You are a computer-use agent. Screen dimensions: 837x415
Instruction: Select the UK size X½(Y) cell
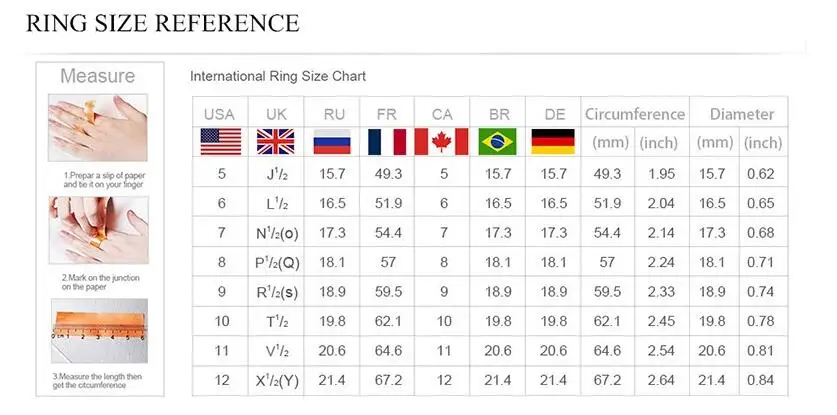(276, 381)
